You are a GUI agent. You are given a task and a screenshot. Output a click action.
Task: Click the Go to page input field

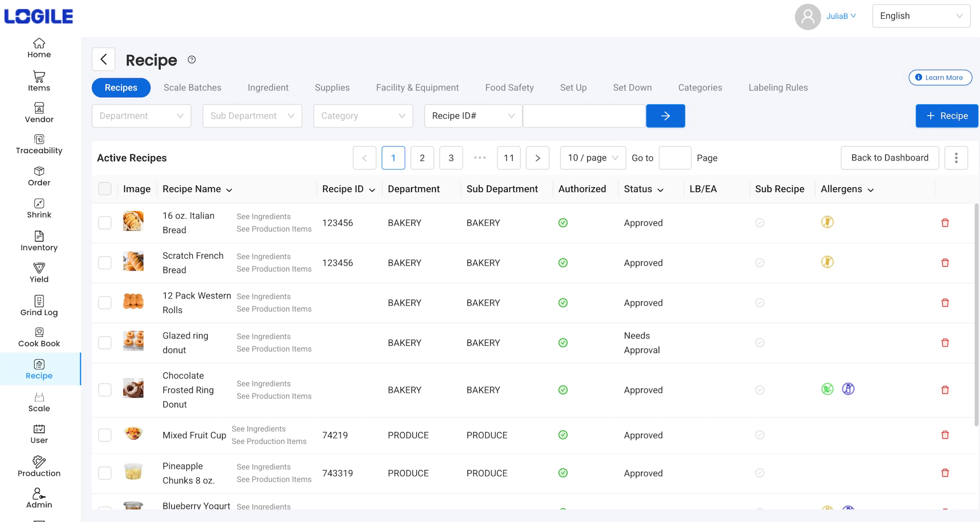pyautogui.click(x=675, y=158)
